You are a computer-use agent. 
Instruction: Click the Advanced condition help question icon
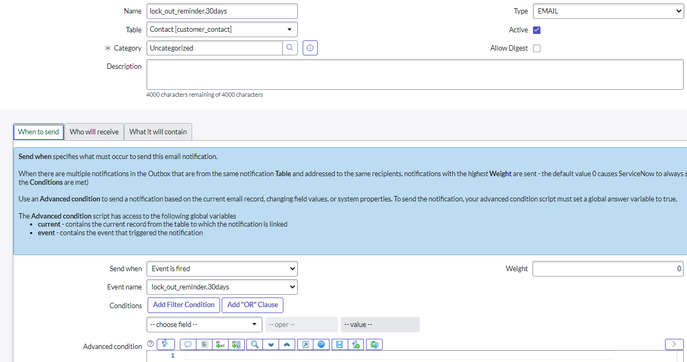(151, 344)
